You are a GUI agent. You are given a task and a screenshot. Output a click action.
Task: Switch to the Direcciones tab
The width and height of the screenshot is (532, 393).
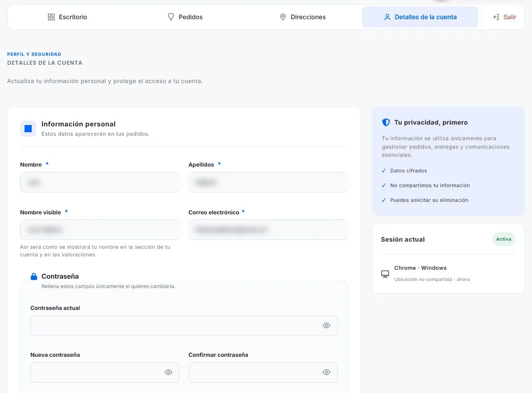point(303,17)
